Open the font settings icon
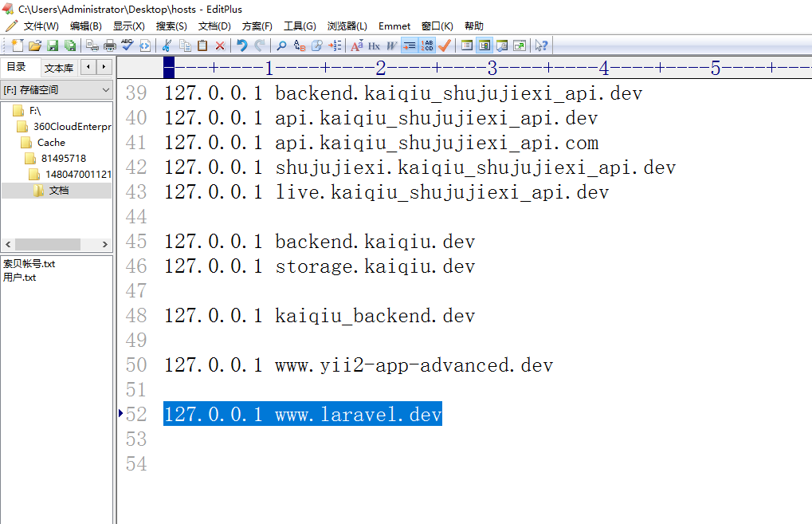The height and width of the screenshot is (524, 812). tap(357, 45)
